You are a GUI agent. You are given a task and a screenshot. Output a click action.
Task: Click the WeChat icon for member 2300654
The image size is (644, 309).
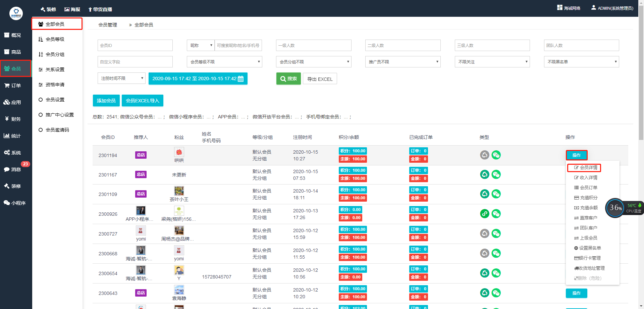click(x=496, y=273)
